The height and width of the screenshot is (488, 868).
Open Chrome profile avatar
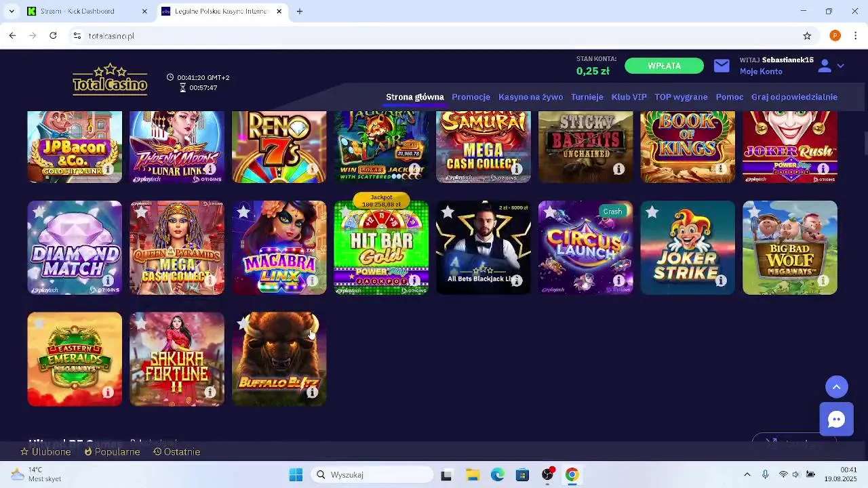835,36
